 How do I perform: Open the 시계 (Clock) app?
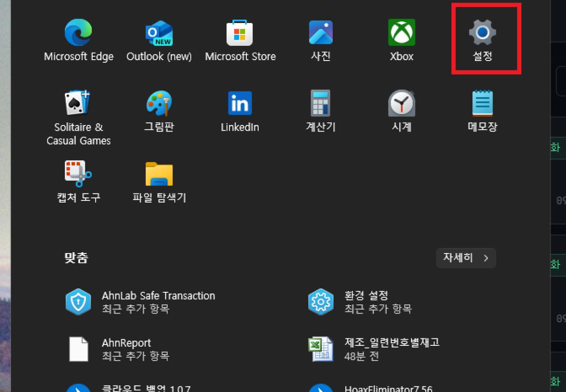pyautogui.click(x=401, y=112)
